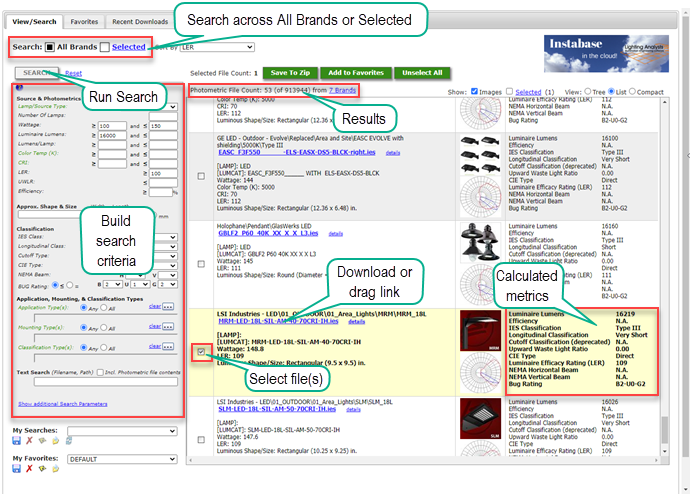Screen dimensions: 690x494
Task: Open the Lamp/Source Type dropdown
Action: pos(171,106)
